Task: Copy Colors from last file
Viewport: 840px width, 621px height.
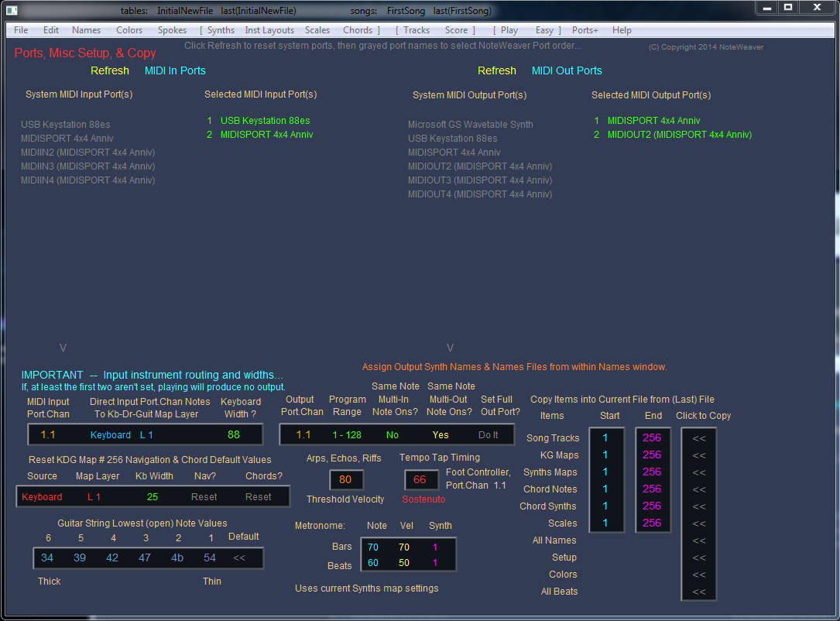Action: (699, 575)
